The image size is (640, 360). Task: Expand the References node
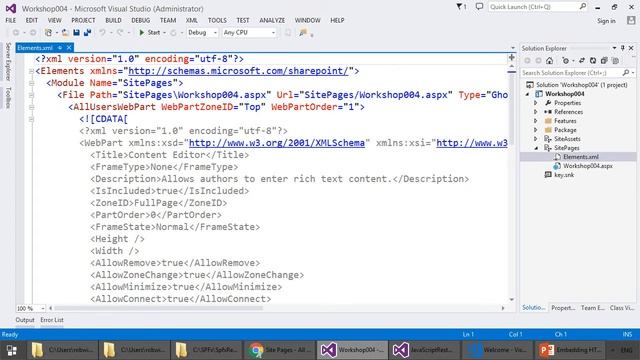click(536, 112)
